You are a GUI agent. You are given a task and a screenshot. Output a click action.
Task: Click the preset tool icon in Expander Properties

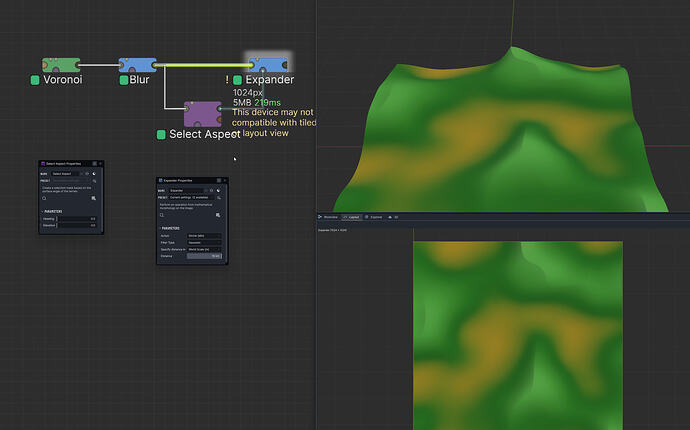pos(219,198)
